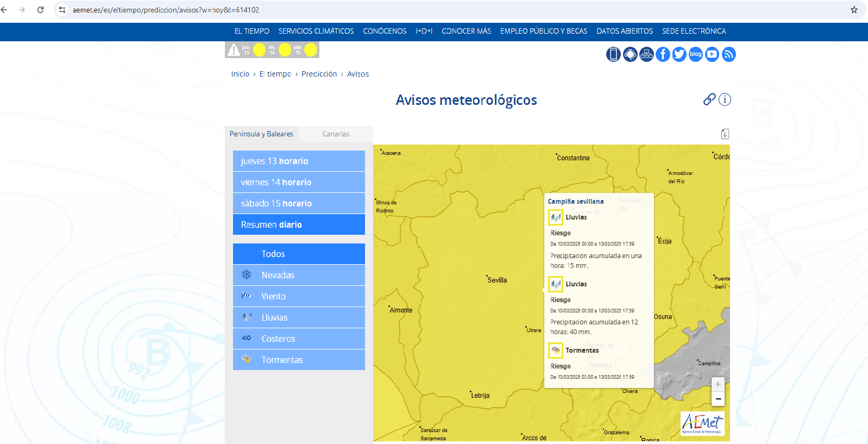Switch to the Canarias tab
Image resolution: width=868 pixels, height=444 pixels.
pyautogui.click(x=336, y=134)
